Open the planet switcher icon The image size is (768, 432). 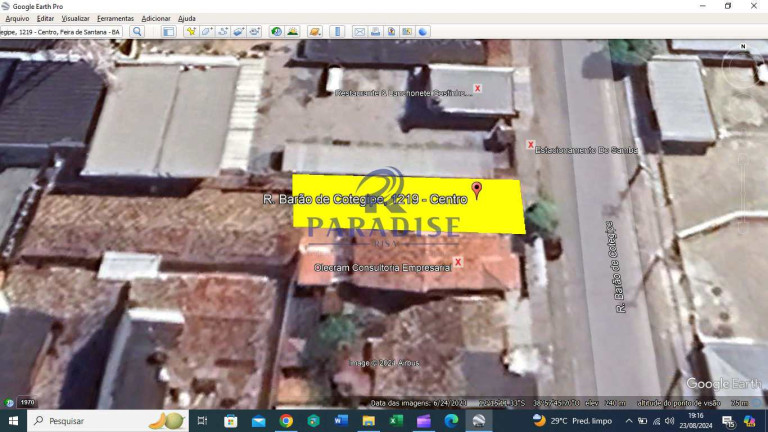click(314, 32)
